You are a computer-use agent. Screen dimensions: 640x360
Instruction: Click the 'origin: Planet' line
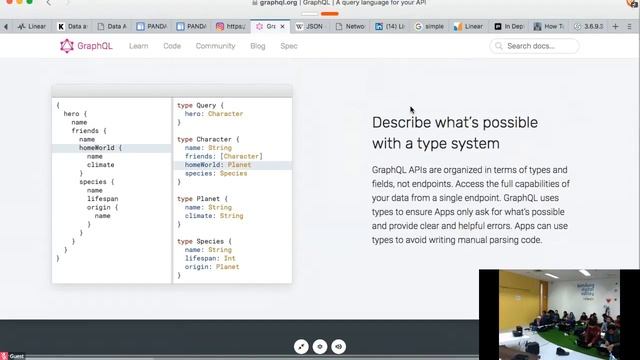[212, 267]
